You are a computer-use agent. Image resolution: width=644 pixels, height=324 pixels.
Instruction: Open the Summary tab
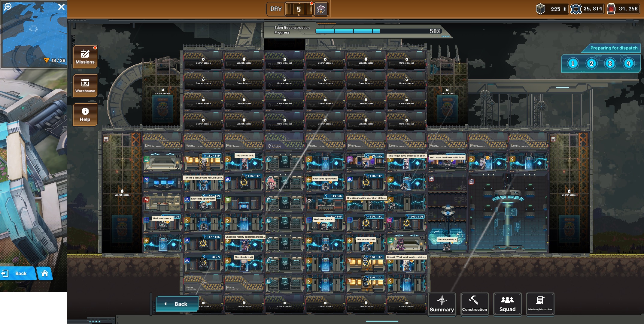(x=442, y=304)
